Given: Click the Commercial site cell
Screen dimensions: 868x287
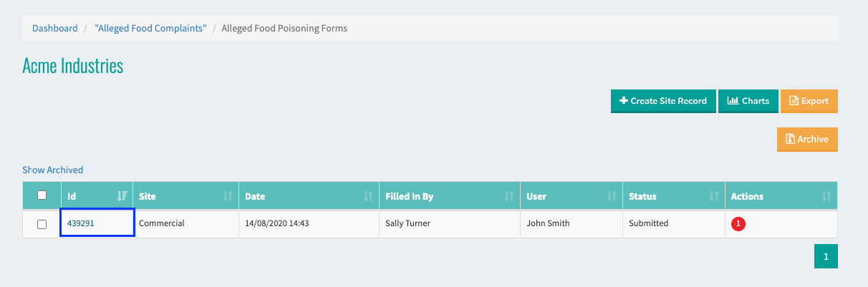Looking at the screenshot, I should [186, 223].
